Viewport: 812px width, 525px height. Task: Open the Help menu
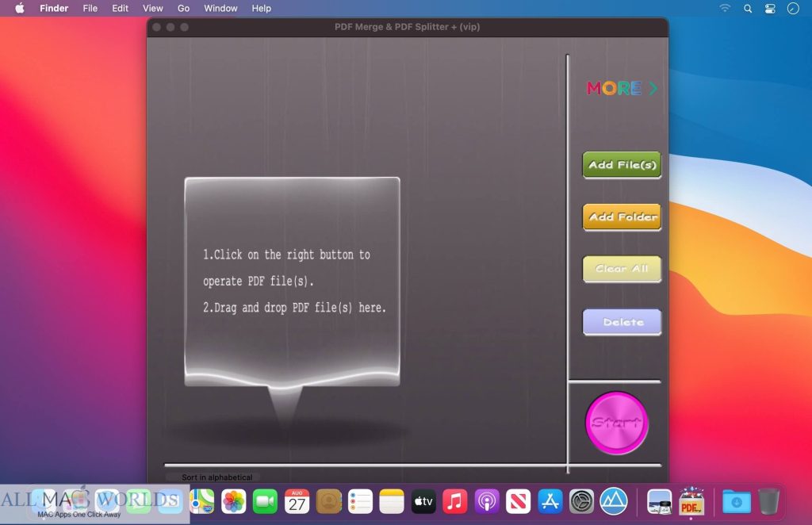coord(262,8)
